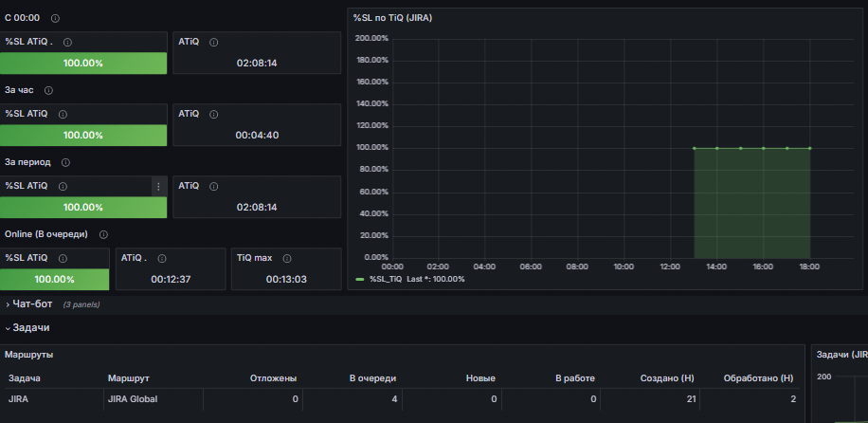Click the TiQ max panel info icon
Viewport: 868px width, 423px height.
pyautogui.click(x=287, y=257)
